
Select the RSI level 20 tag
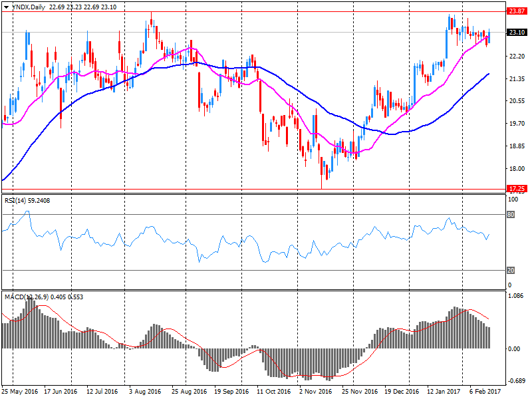[511, 271]
